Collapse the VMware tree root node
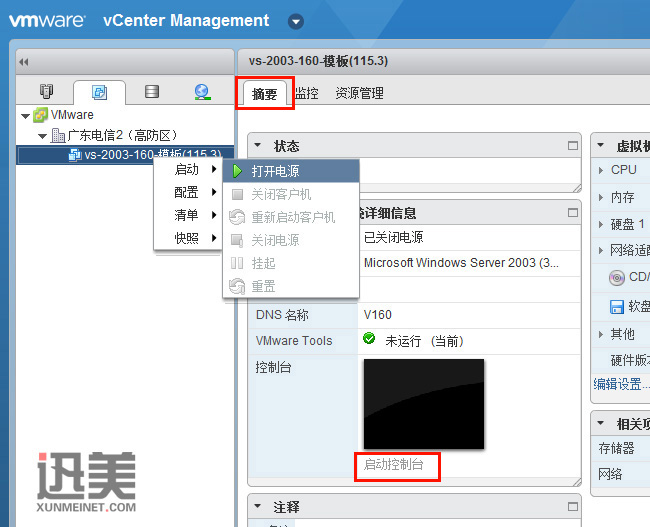The image size is (650, 527). (x=25, y=116)
